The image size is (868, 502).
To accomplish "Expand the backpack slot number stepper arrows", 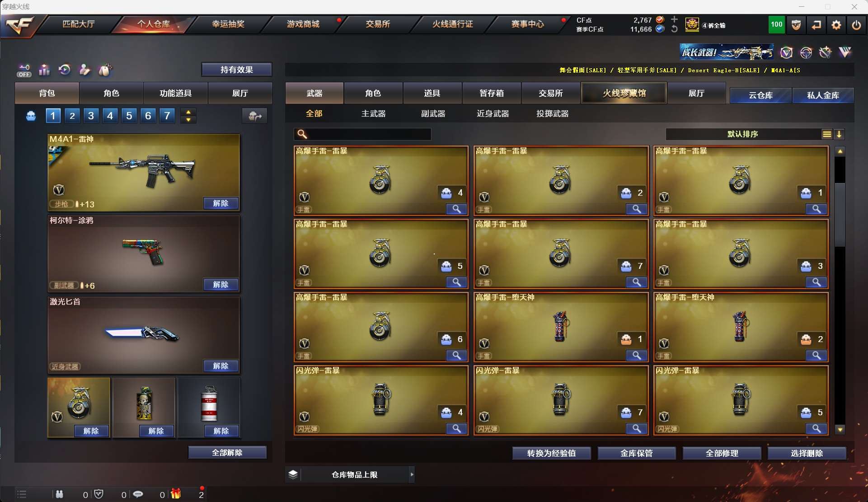I will (x=188, y=116).
